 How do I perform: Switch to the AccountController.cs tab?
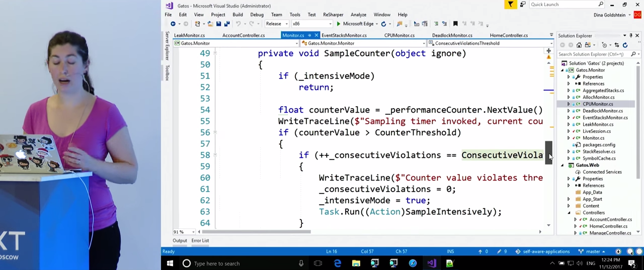tap(244, 35)
